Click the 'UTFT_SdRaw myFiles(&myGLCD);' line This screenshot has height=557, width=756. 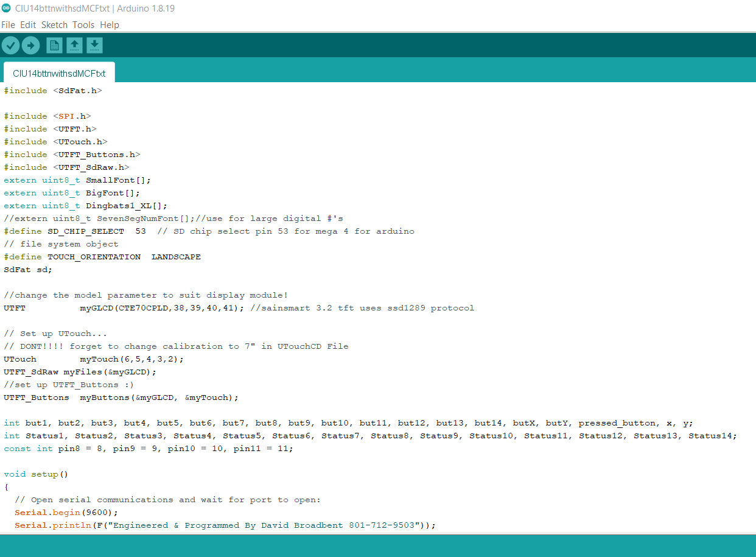tap(80, 372)
